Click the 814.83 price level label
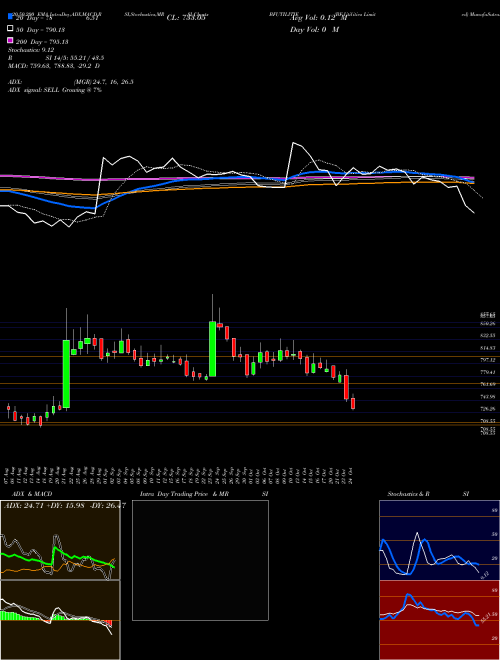This screenshot has height=660, width=500. [488, 348]
